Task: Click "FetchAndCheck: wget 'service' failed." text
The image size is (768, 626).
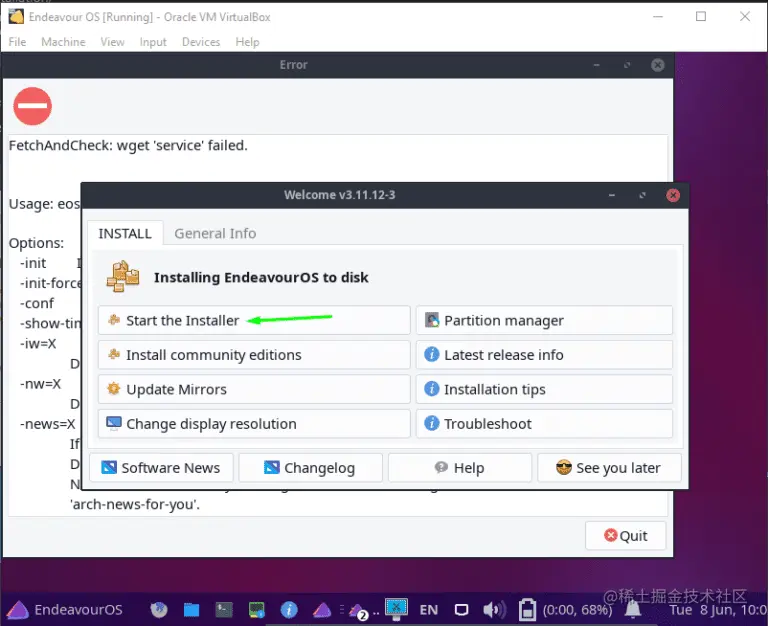Action: pyautogui.click(x=128, y=145)
